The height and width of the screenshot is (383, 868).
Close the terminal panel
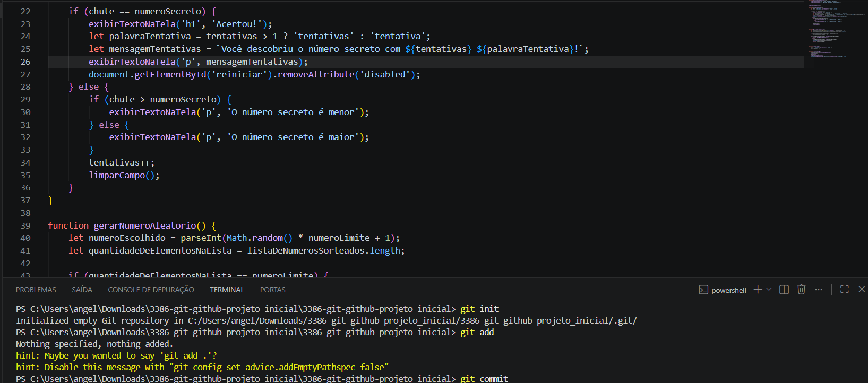coord(862,289)
